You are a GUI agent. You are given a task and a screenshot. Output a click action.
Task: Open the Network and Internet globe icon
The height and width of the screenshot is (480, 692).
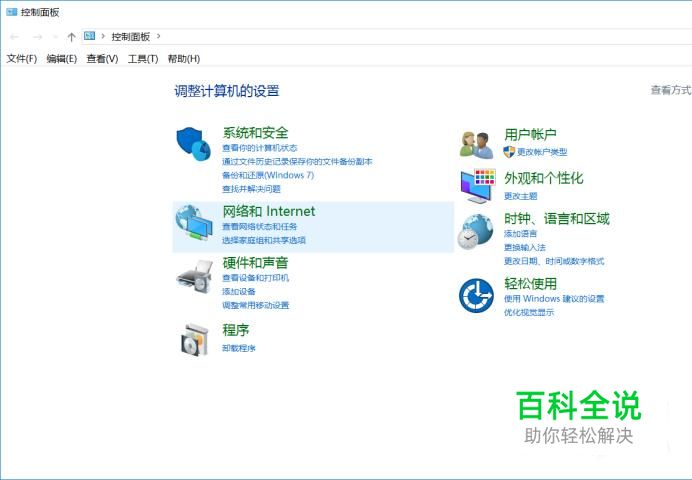194,222
